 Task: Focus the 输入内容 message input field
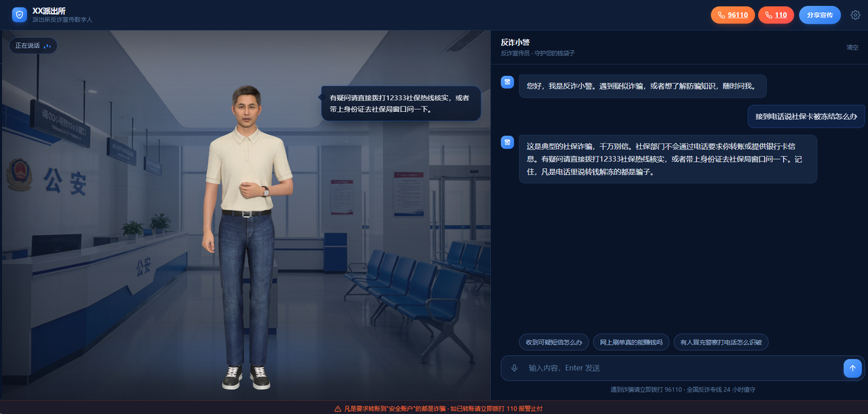point(684,368)
